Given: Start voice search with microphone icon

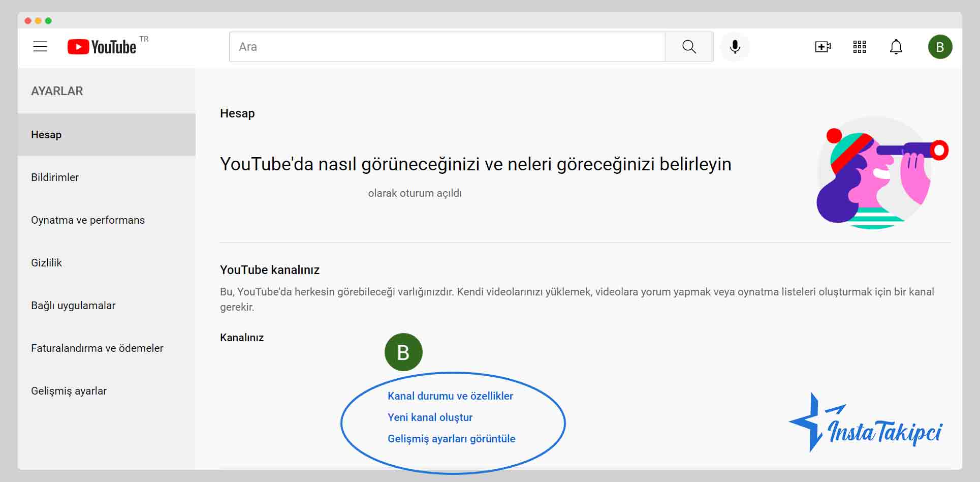Looking at the screenshot, I should (735, 47).
